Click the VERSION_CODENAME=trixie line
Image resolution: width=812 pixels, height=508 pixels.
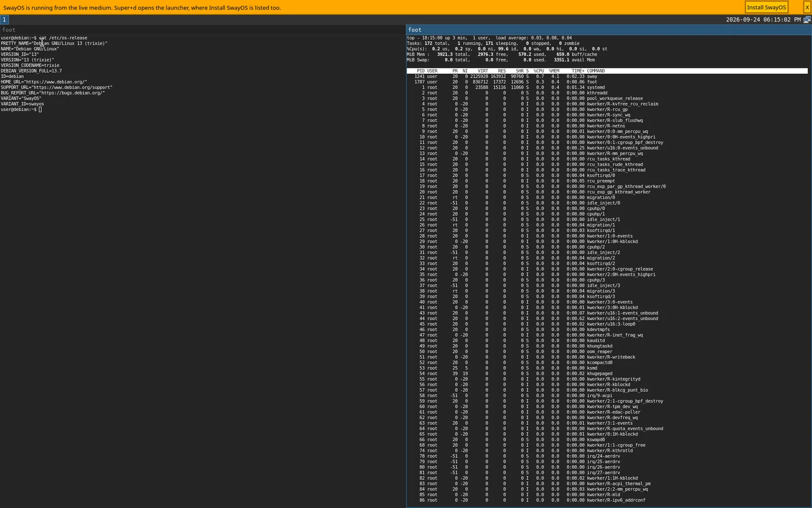[30, 66]
